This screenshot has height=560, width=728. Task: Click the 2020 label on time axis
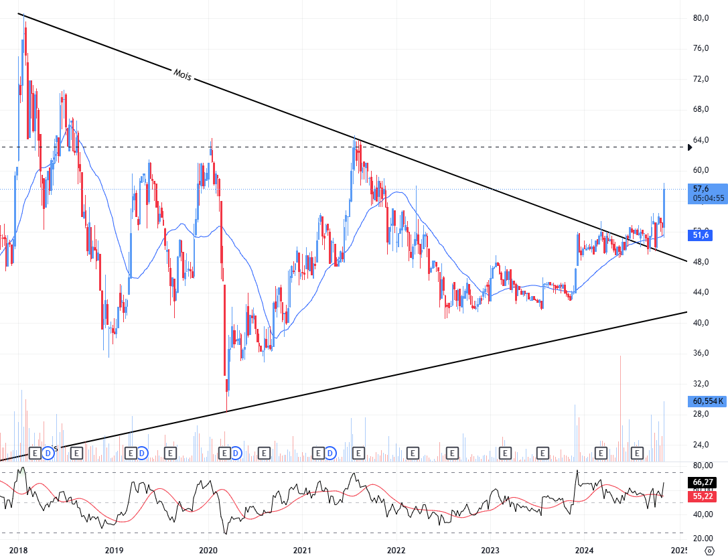tap(208, 550)
